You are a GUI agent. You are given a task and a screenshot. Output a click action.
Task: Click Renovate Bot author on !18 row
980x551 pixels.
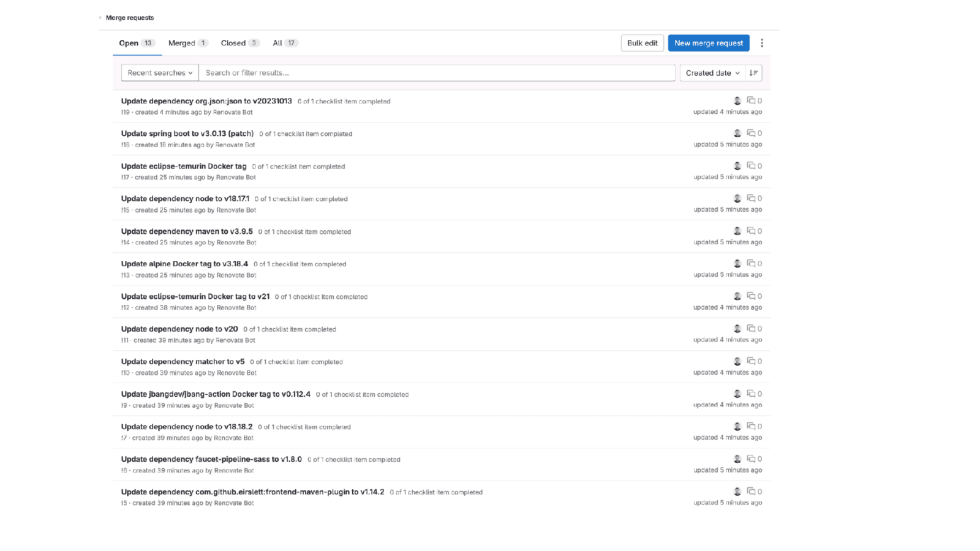(x=235, y=145)
